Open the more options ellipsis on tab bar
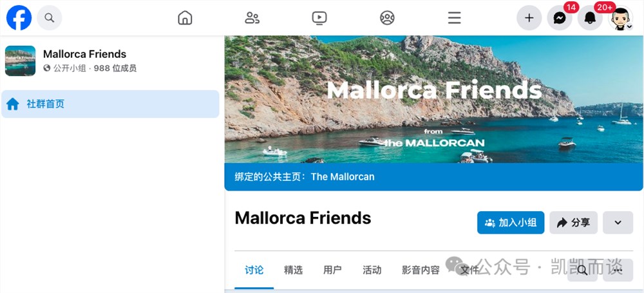This screenshot has height=293, width=644. click(618, 270)
